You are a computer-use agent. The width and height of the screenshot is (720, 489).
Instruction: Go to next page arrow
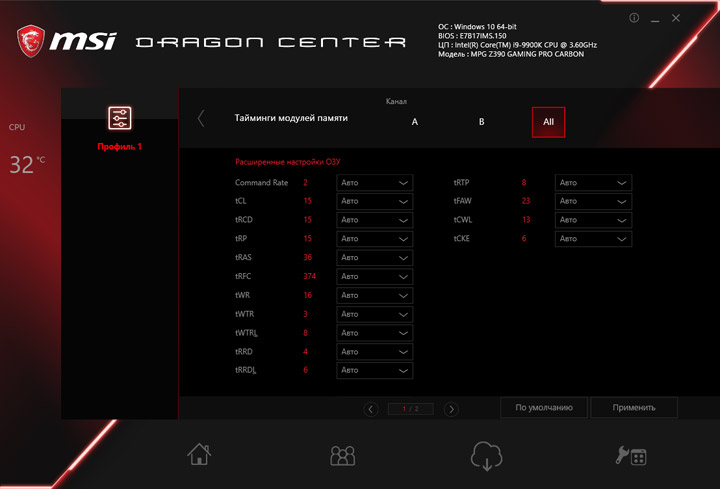tap(451, 409)
